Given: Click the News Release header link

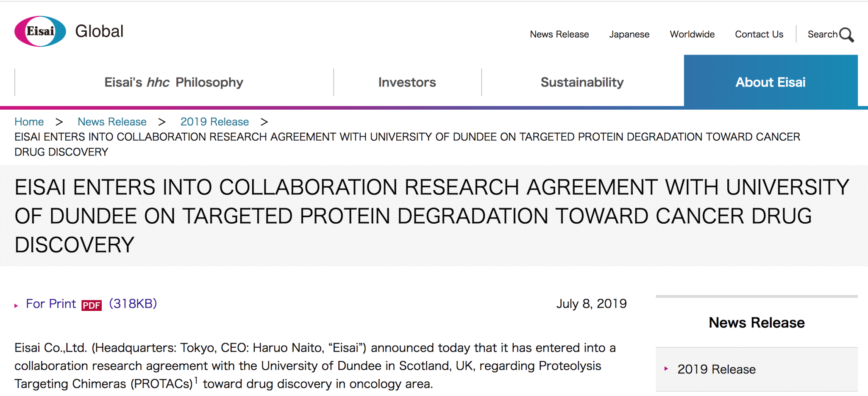Looking at the screenshot, I should (x=559, y=34).
